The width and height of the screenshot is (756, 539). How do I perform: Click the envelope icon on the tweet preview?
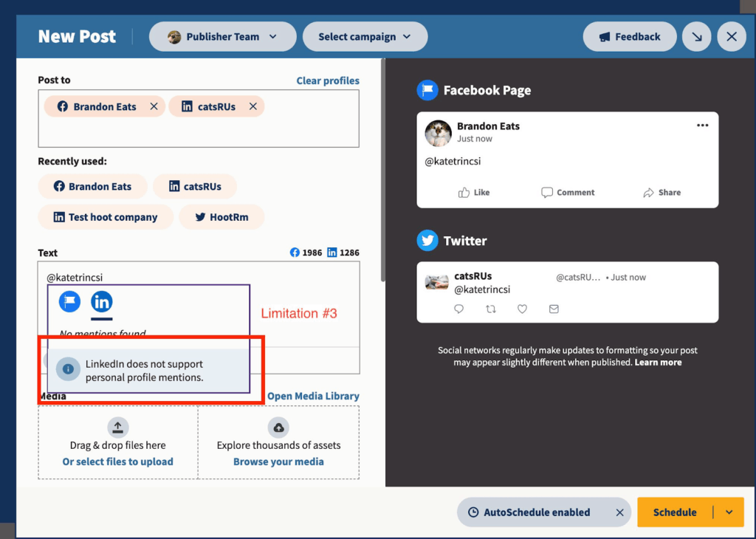554,309
